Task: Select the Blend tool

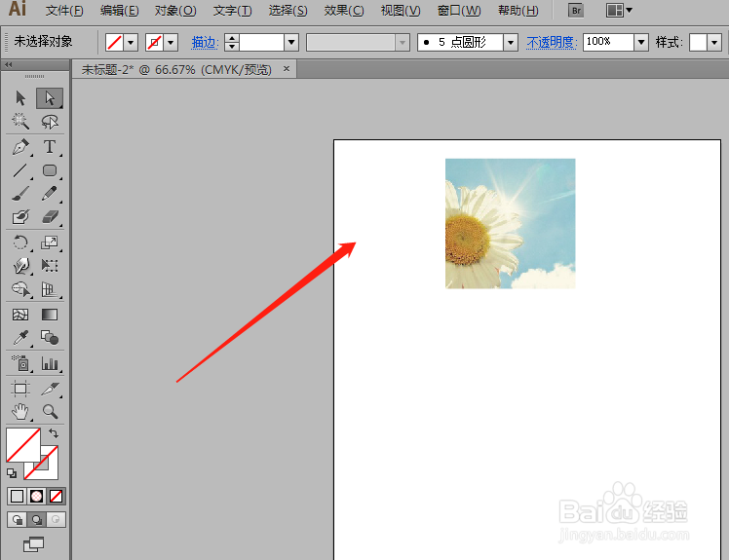Action: [50, 337]
